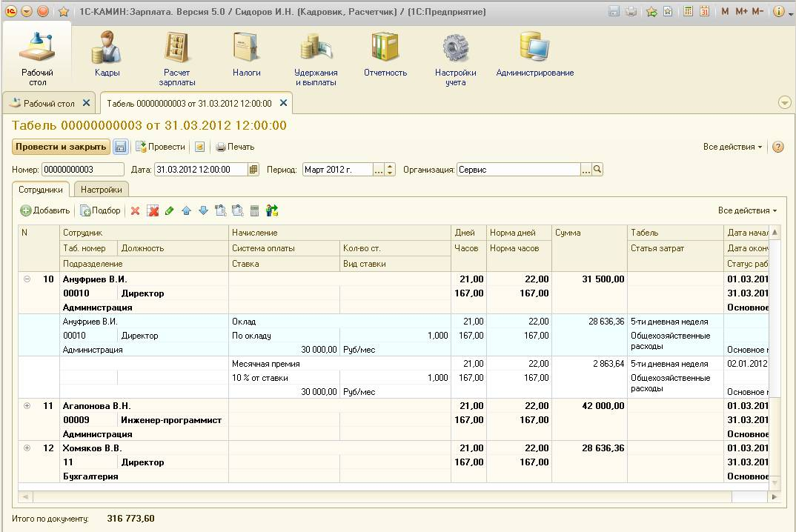Click the Печать button
Screen dimensions: 796x532
click(235, 147)
